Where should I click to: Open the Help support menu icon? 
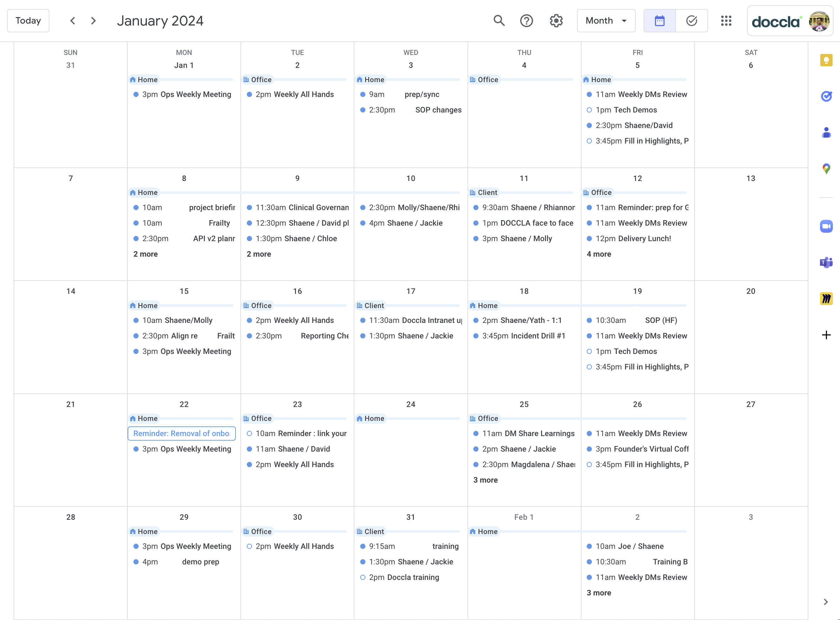coord(527,21)
